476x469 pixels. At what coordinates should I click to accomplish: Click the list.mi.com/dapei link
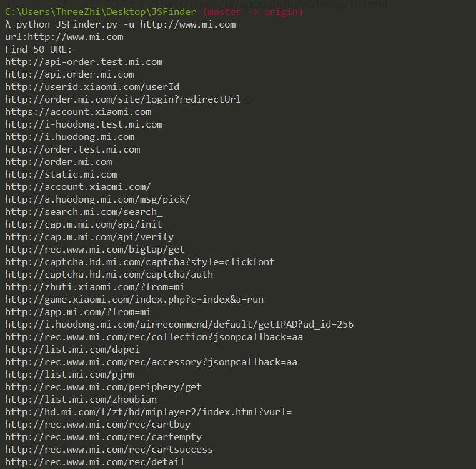(72, 350)
